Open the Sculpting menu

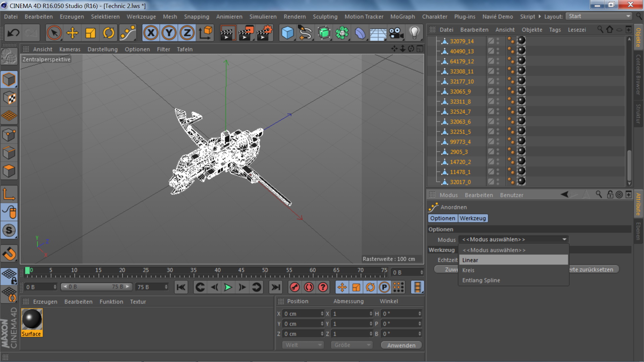tap(325, 16)
